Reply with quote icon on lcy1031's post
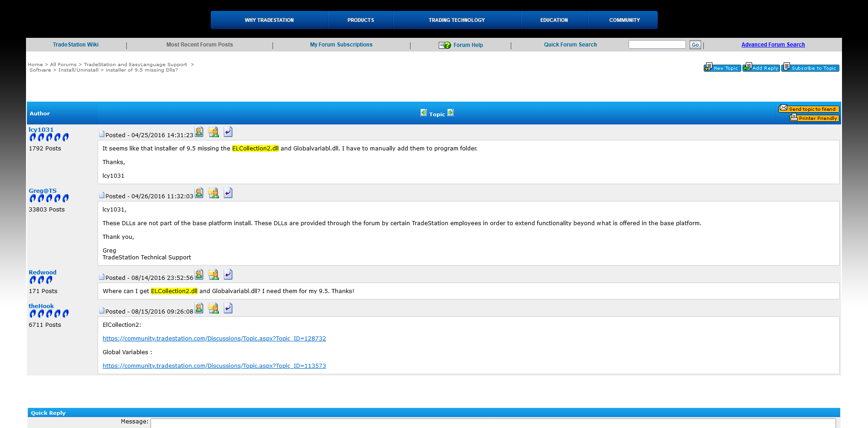868x428 pixels. (228, 132)
